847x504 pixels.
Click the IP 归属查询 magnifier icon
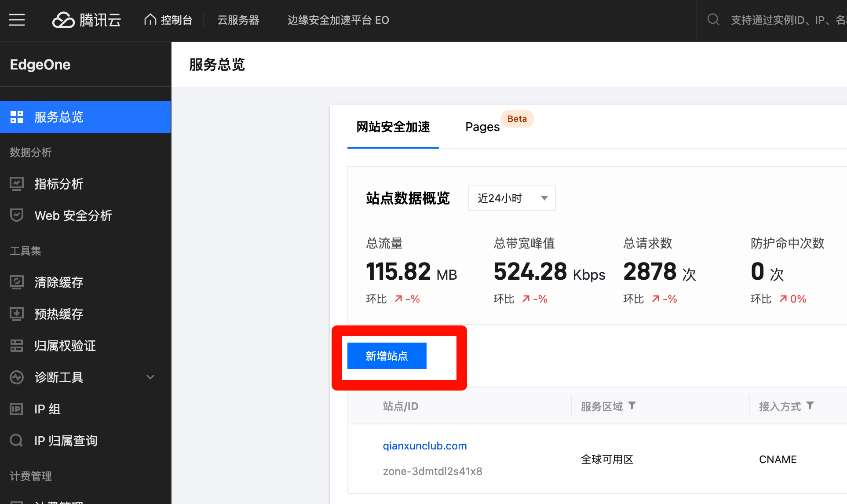coord(17,441)
